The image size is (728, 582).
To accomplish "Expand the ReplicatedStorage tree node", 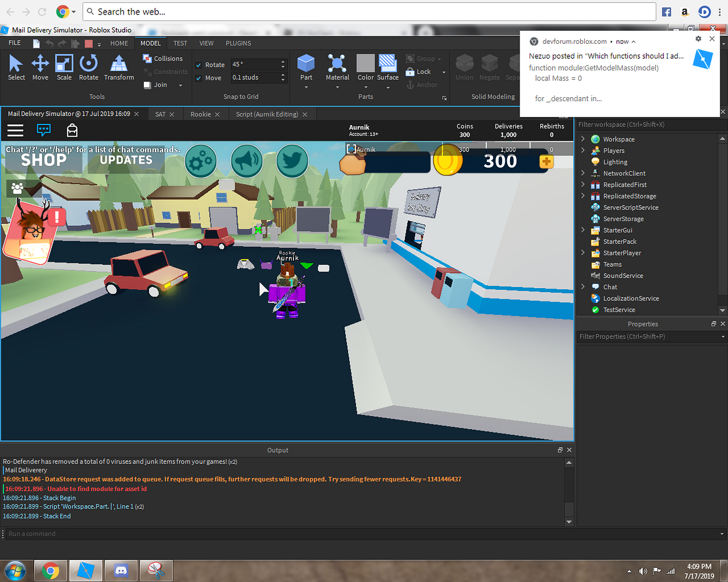I will coord(583,196).
